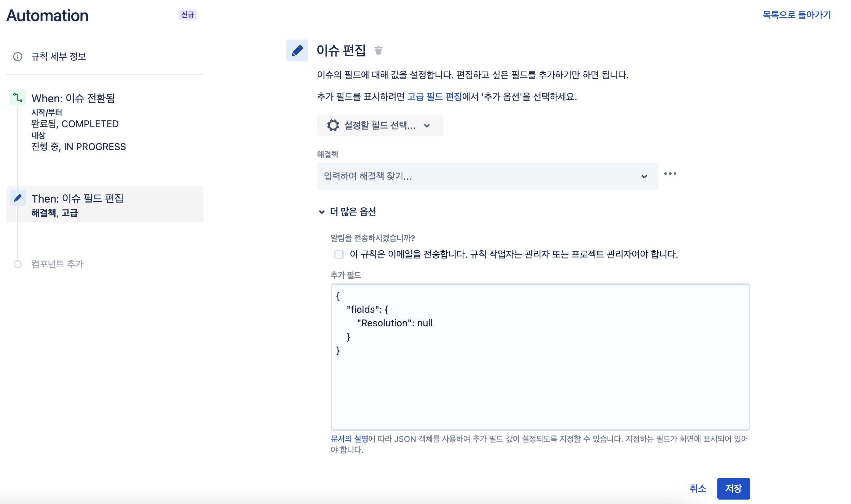The width and height of the screenshot is (851, 504).
Task: Click the 목록으로 돌아가기 link
Action: (x=796, y=15)
